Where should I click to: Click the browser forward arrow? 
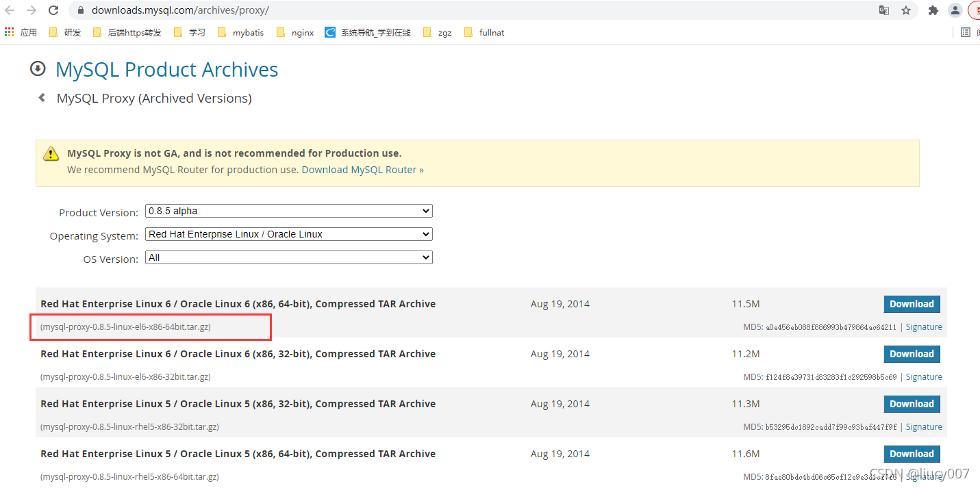[x=32, y=10]
